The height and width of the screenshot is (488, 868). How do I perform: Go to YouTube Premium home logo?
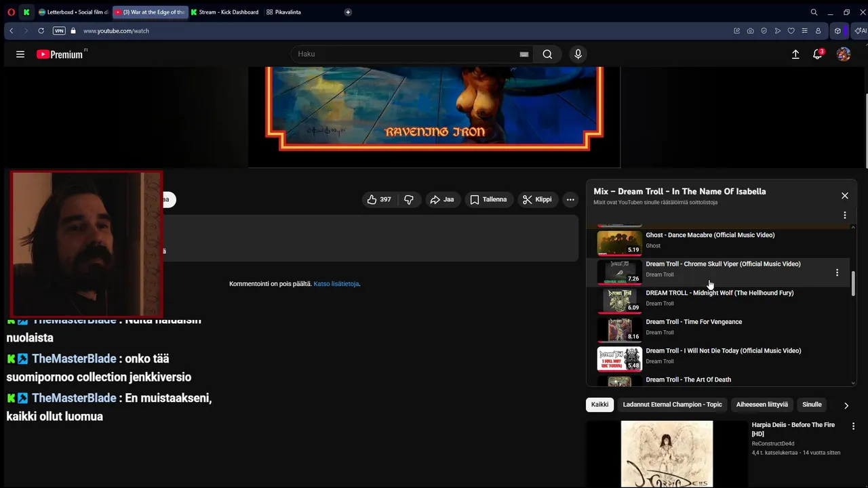tap(60, 54)
